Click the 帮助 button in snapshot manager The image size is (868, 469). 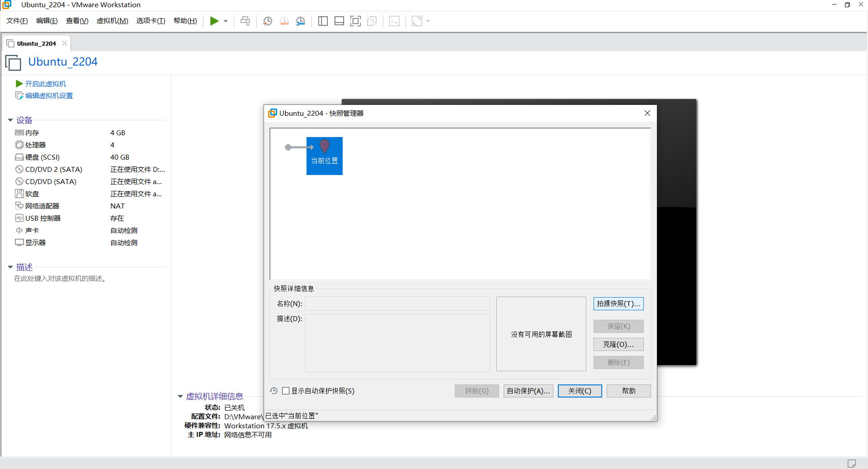point(629,391)
